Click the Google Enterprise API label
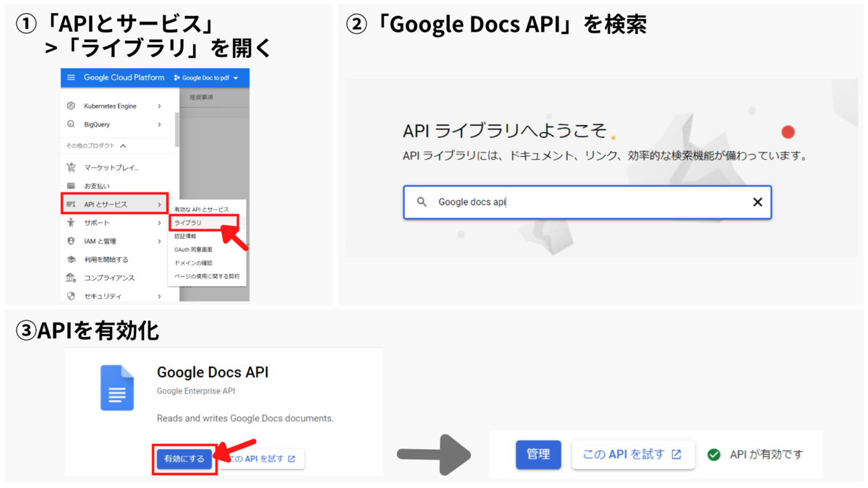Image resolution: width=868 pixels, height=488 pixels. coord(196,391)
